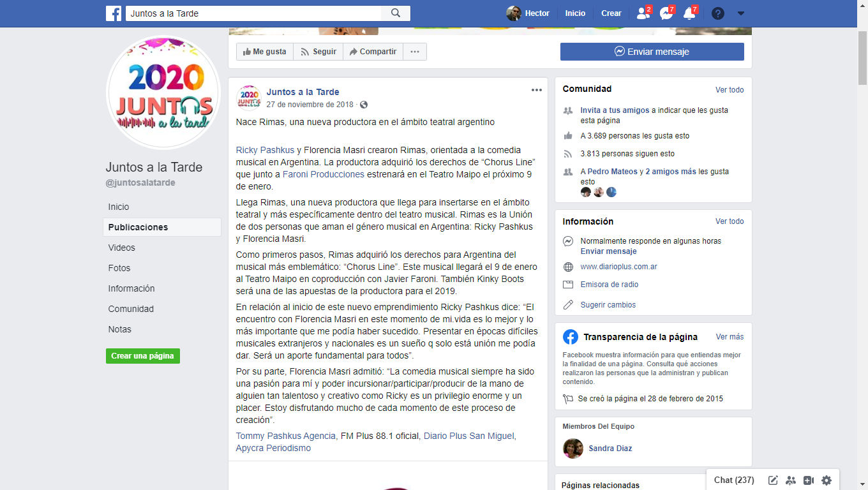
Task: Click the page scrollbar up arrow
Action: (862, 5)
